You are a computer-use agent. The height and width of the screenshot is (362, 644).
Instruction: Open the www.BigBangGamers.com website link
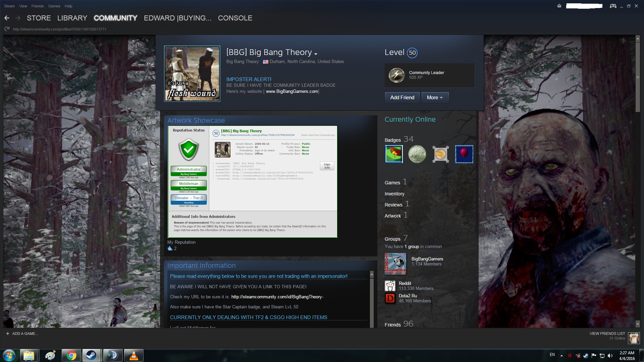292,92
